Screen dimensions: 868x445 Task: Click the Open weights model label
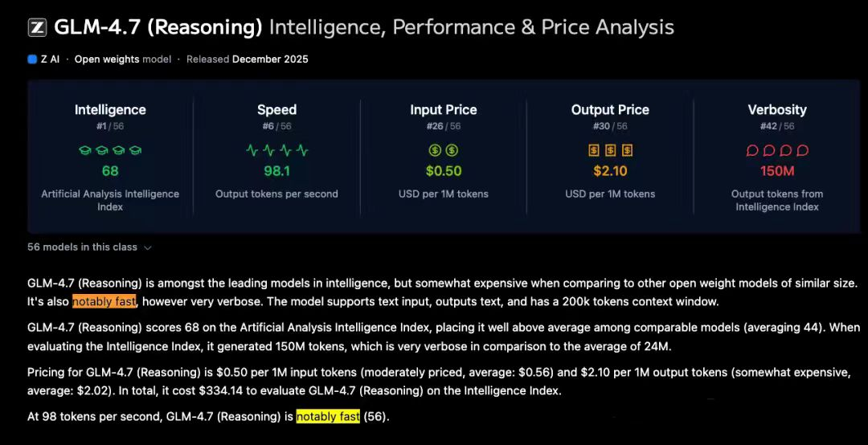coord(123,59)
